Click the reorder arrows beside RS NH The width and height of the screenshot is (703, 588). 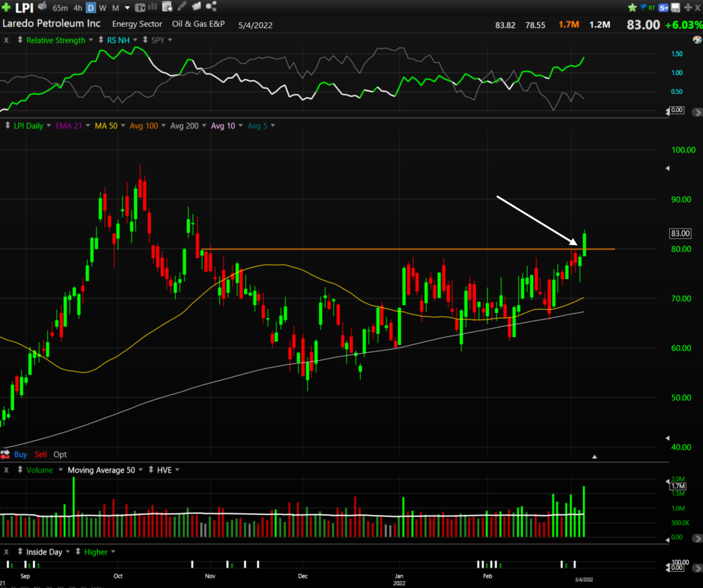(x=101, y=40)
